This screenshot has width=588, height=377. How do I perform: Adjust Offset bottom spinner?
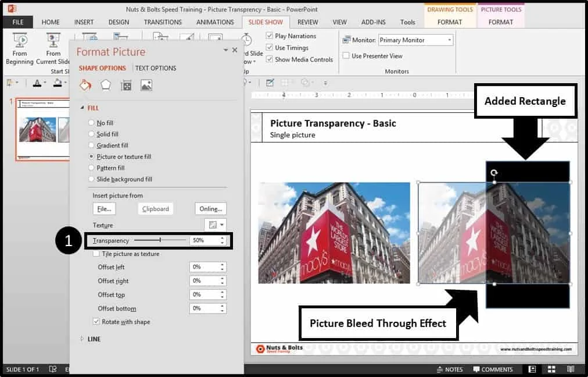[223, 308]
